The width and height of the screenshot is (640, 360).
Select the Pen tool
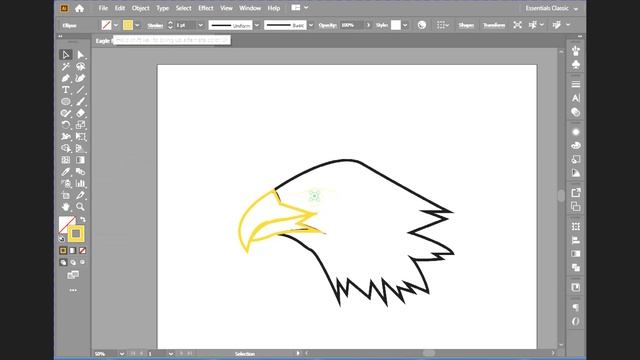pos(65,78)
